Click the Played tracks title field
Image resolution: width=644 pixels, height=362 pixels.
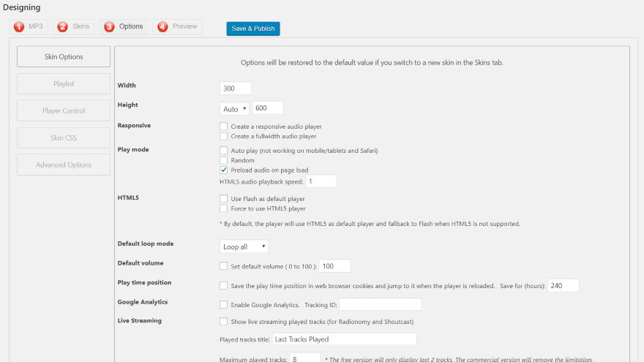coord(344,339)
